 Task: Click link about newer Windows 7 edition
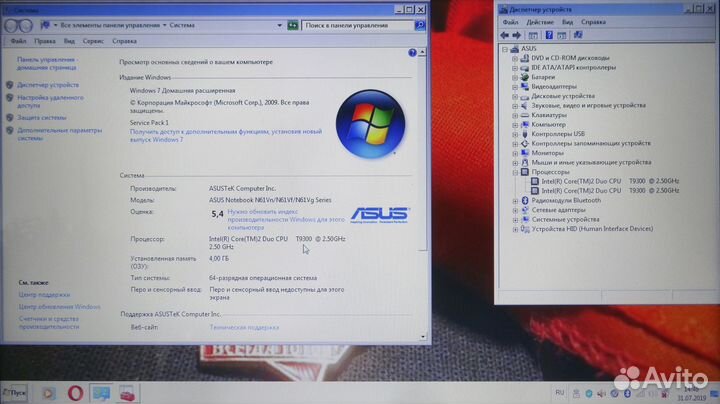(226, 135)
